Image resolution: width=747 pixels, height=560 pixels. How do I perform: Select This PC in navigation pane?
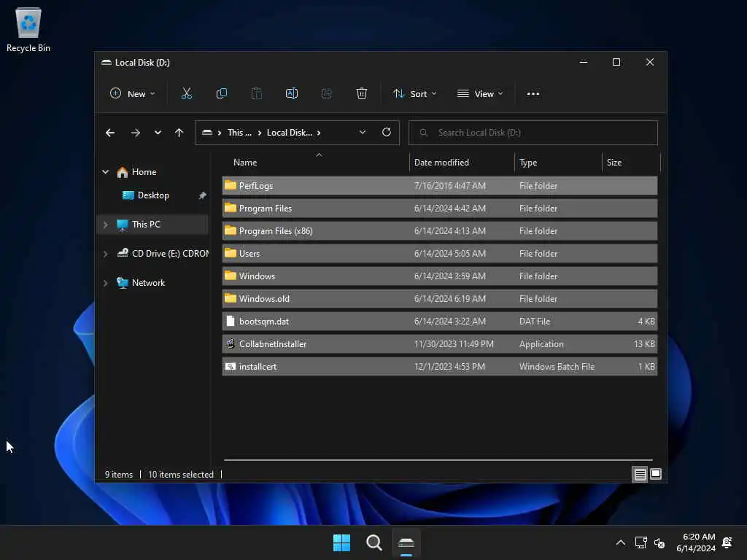pos(146,225)
